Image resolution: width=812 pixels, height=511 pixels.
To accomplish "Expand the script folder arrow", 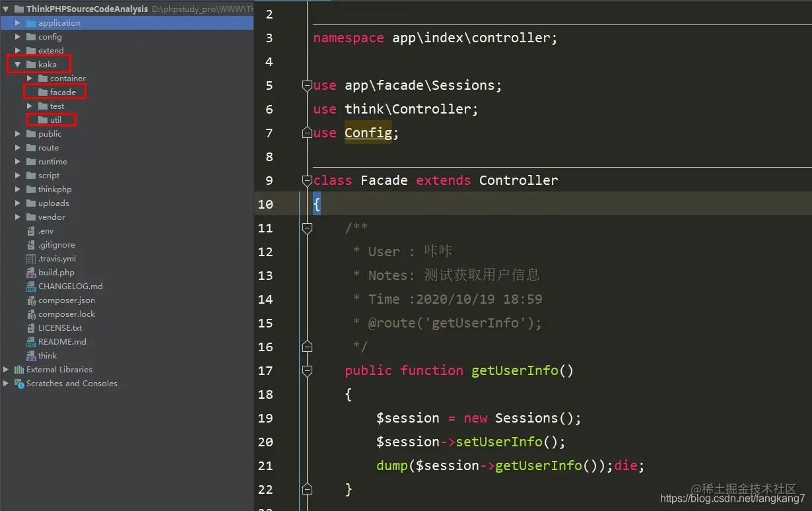I will tap(18, 176).
